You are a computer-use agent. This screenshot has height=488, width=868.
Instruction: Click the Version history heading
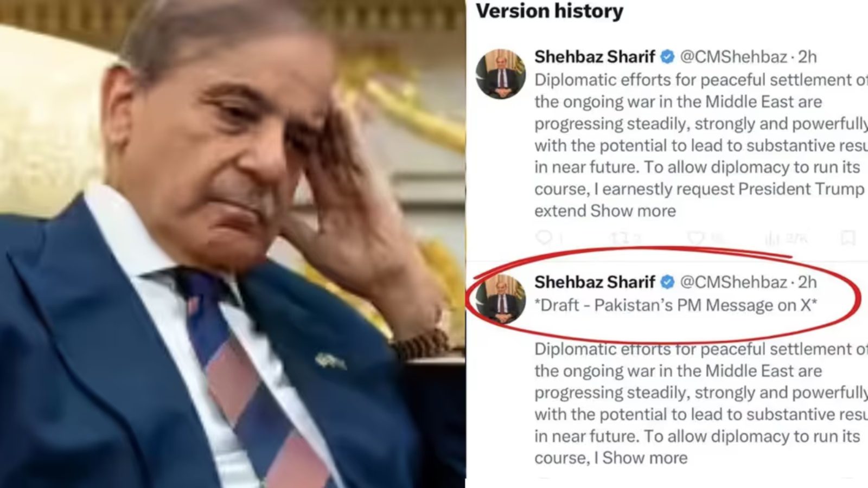point(550,11)
